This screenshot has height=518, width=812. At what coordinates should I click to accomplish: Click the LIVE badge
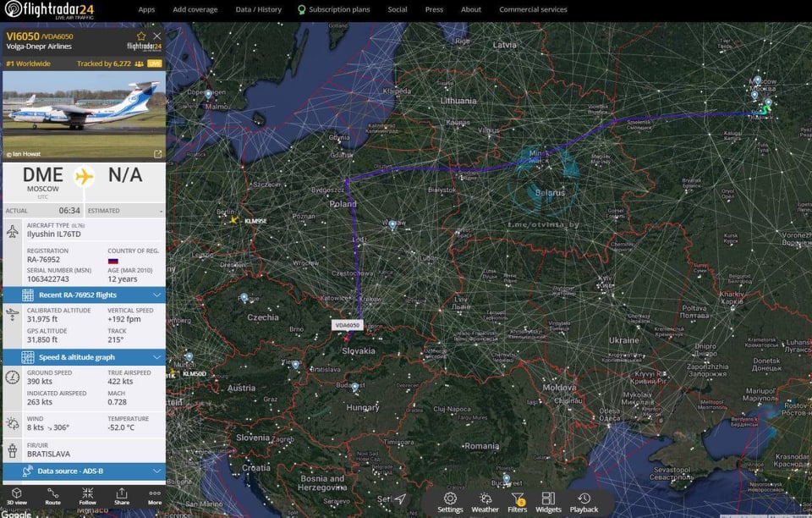(154, 63)
